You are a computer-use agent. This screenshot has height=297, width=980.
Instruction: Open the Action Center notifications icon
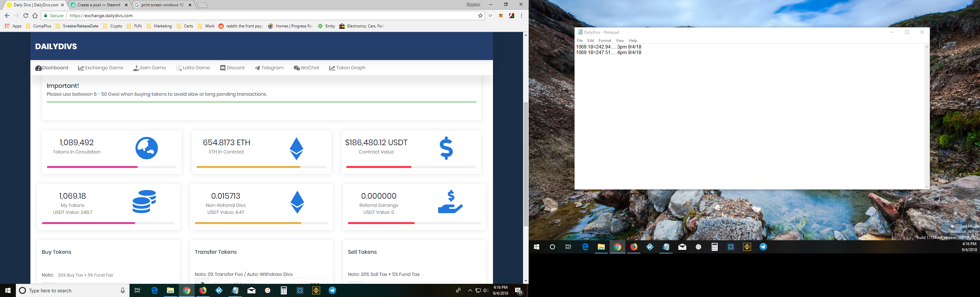point(518,291)
